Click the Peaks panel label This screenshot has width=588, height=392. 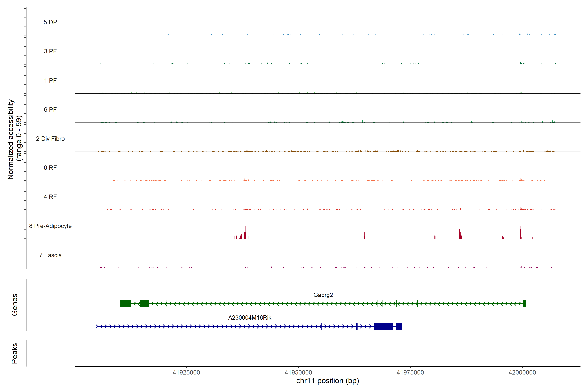[15, 353]
